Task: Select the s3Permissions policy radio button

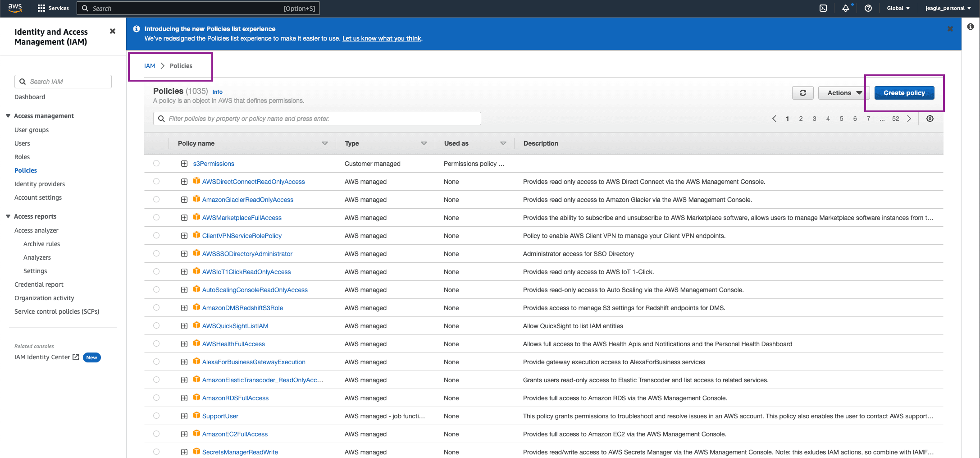Action: pyautogui.click(x=156, y=163)
